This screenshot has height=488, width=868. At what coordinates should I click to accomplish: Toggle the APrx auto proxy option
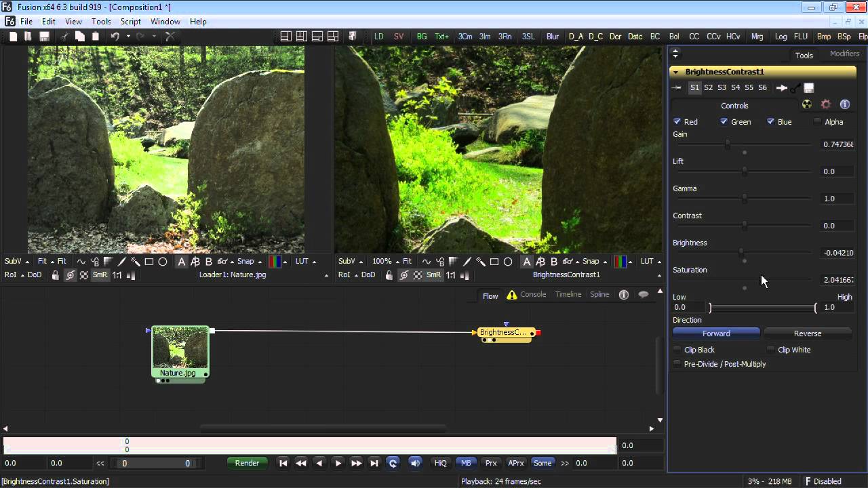pos(516,463)
